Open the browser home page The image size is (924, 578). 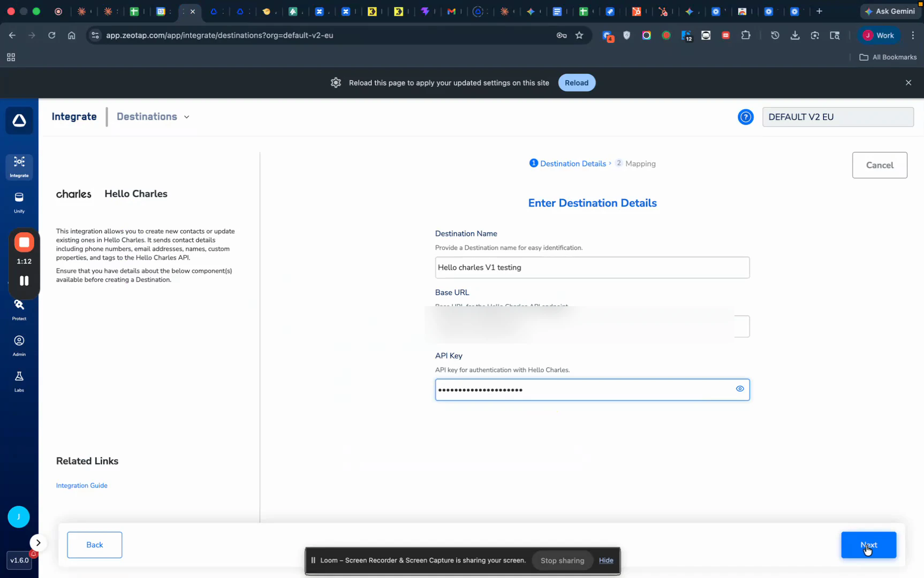pyautogui.click(x=72, y=35)
